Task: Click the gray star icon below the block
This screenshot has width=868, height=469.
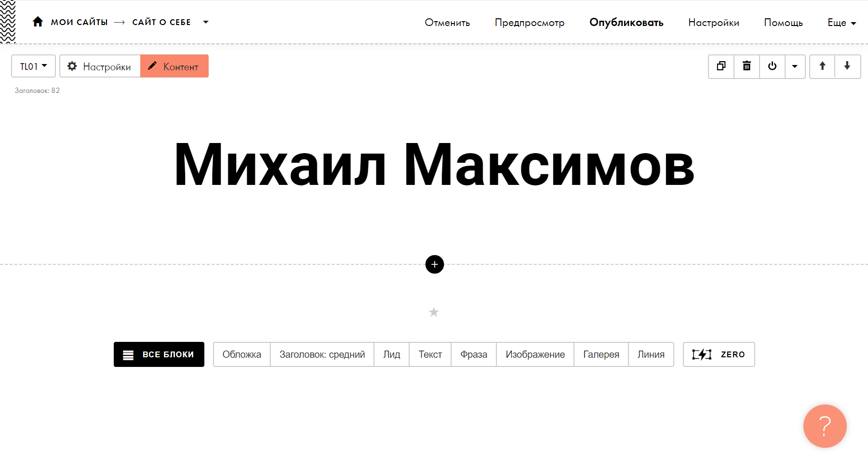Action: tap(434, 313)
